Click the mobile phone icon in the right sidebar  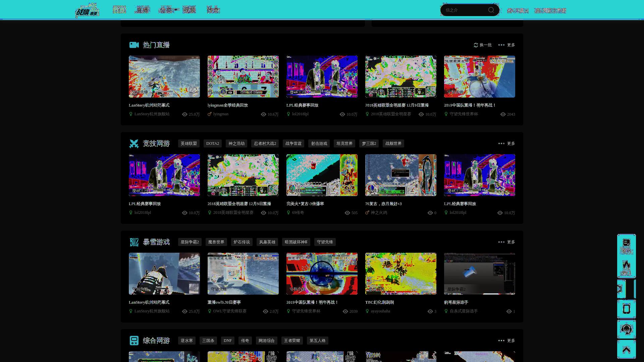pyautogui.click(x=626, y=309)
